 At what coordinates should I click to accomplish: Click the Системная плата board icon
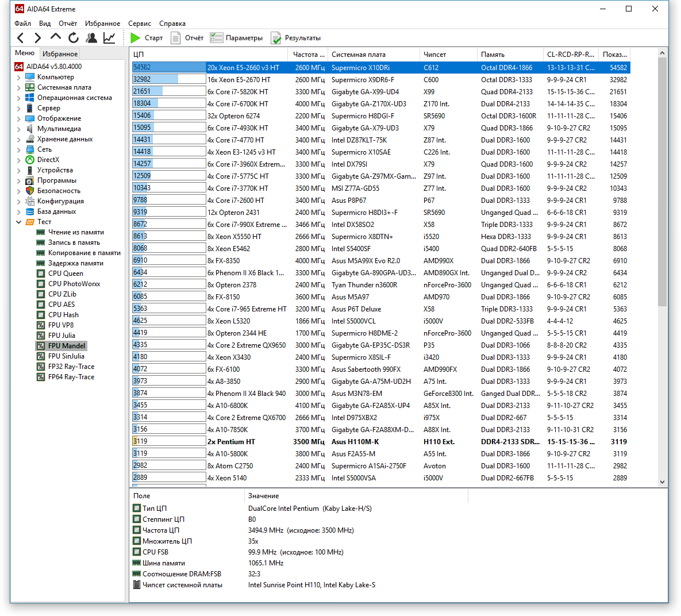click(30, 87)
